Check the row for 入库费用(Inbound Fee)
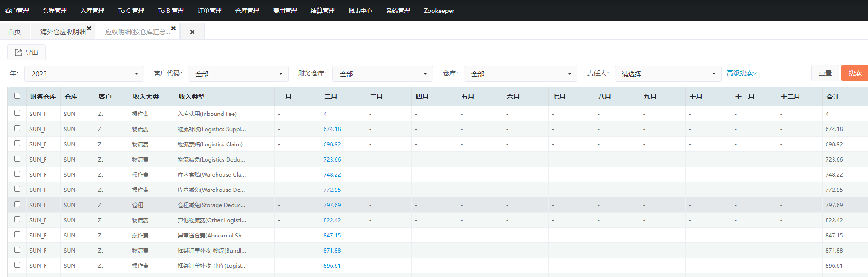 pos(17,113)
